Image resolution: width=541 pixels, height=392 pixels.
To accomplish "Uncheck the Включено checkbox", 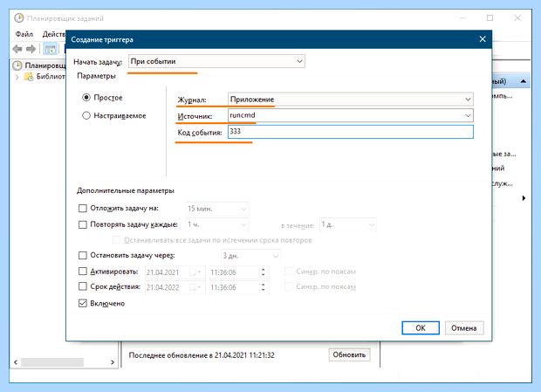I will click(x=83, y=303).
